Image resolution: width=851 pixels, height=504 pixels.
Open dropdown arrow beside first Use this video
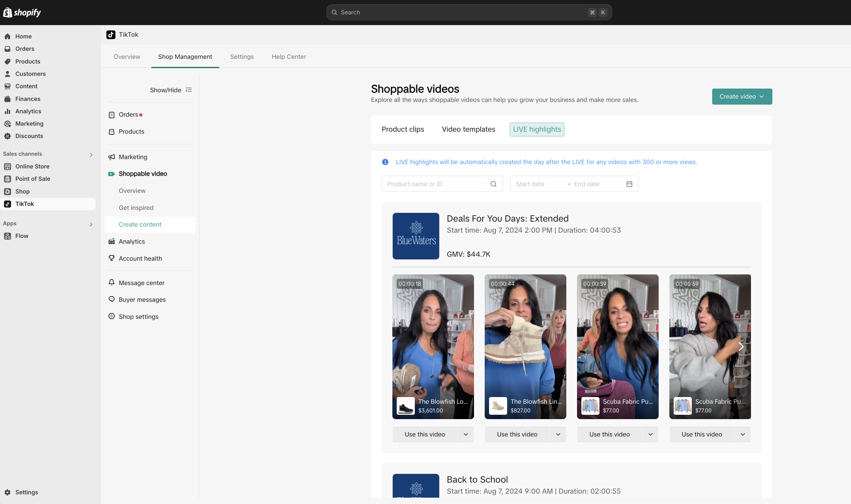click(466, 434)
